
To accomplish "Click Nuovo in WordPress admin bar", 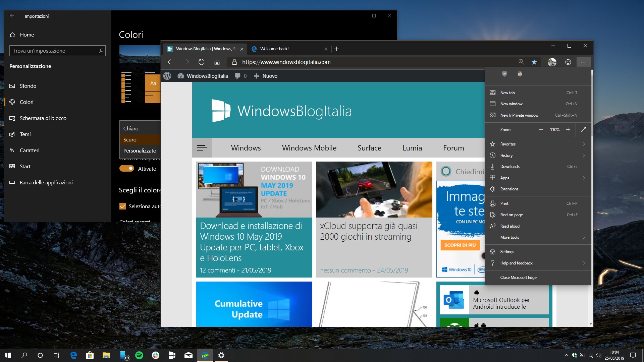I will pyautogui.click(x=266, y=76).
